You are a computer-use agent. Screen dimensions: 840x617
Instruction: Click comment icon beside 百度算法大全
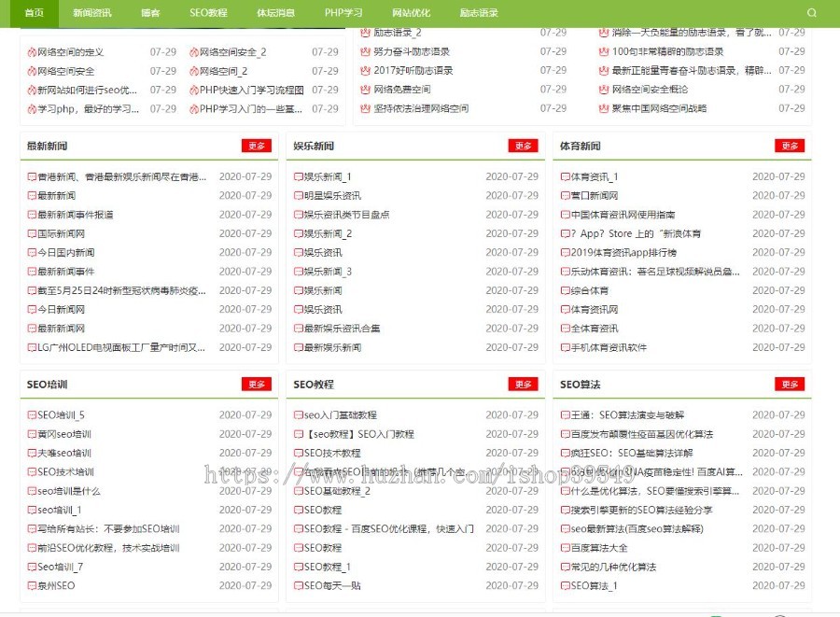coord(566,548)
